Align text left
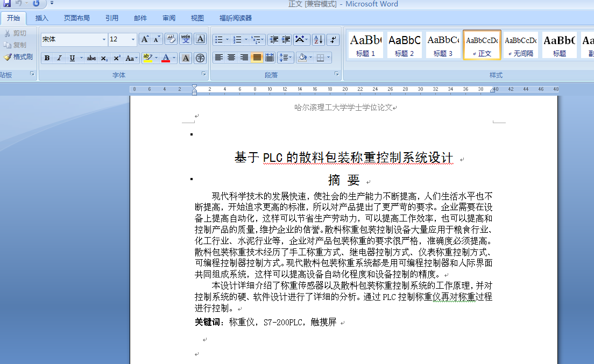The image size is (594, 364). 218,58
